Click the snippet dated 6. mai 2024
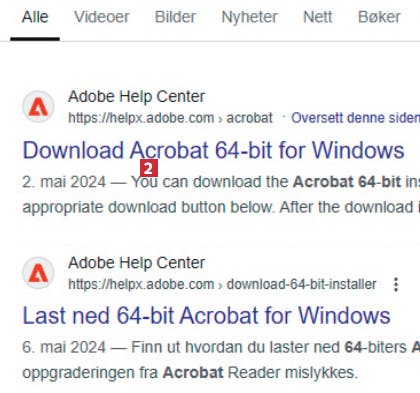Viewport: 420px width, 393px height. pos(221,360)
